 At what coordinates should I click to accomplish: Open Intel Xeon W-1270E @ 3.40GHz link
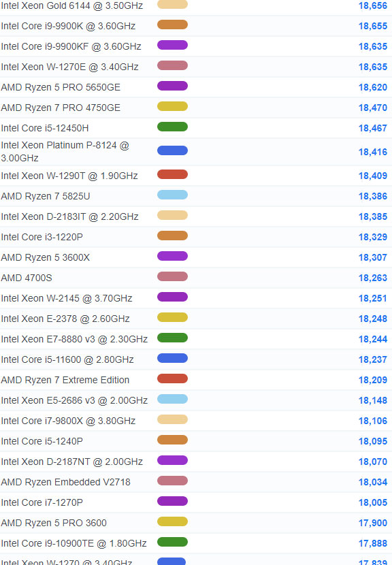click(x=69, y=67)
